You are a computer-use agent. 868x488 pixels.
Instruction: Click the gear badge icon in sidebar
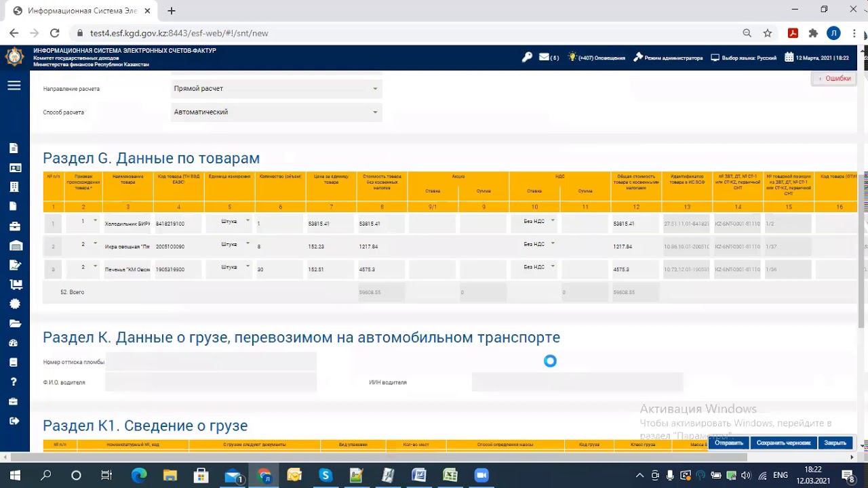(x=14, y=304)
